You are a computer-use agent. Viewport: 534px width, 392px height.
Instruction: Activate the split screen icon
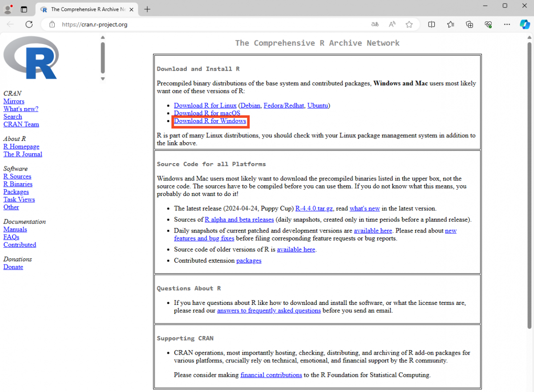pyautogui.click(x=431, y=24)
